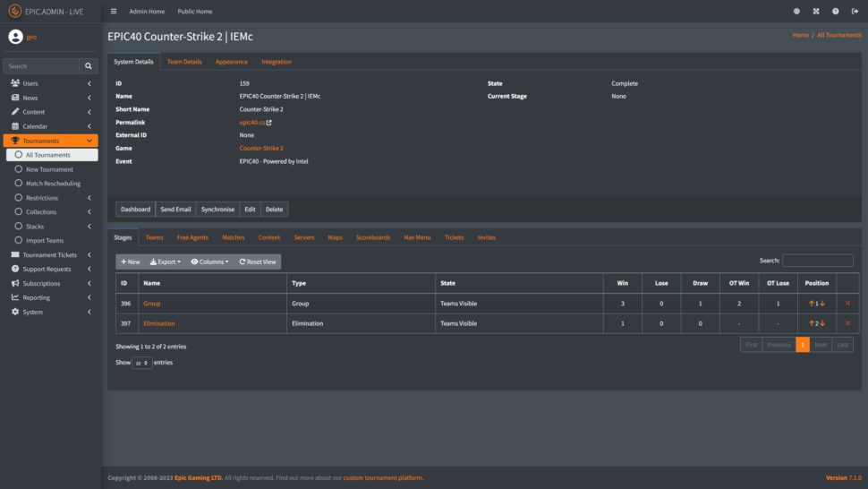Log out using the sign-out icon
Viewport: 868px width, 489px height.
click(855, 11)
